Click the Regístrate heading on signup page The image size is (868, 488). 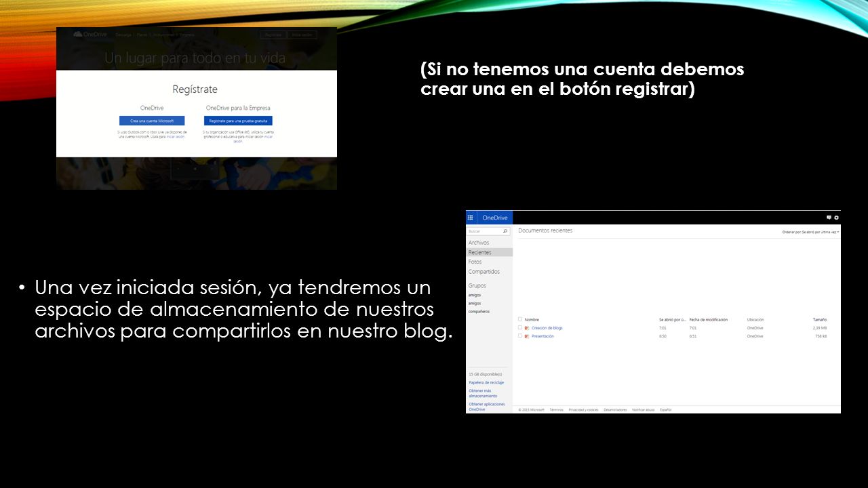tap(195, 89)
